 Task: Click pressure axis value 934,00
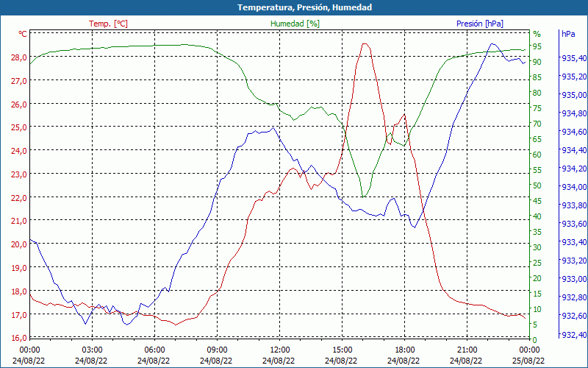(574, 187)
